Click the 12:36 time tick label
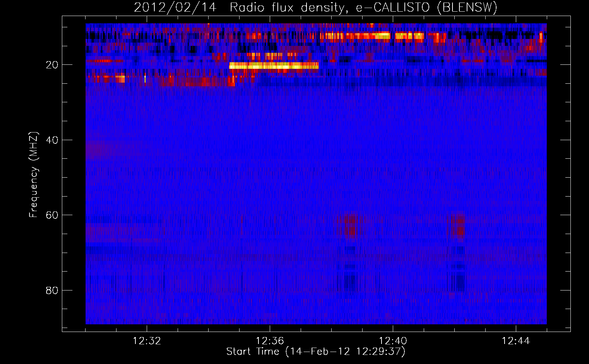This screenshot has width=589, height=364. click(270, 341)
